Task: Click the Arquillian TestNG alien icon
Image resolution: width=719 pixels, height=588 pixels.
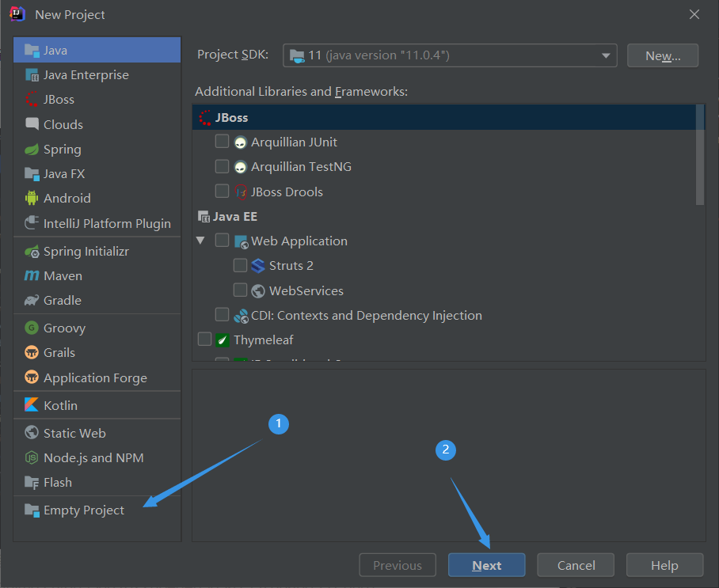Action: 240,167
